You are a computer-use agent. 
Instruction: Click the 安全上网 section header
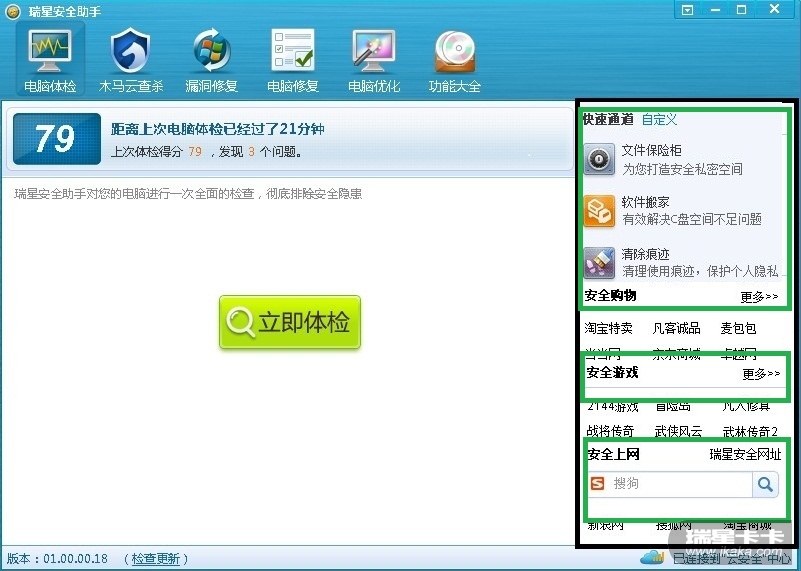tap(613, 454)
